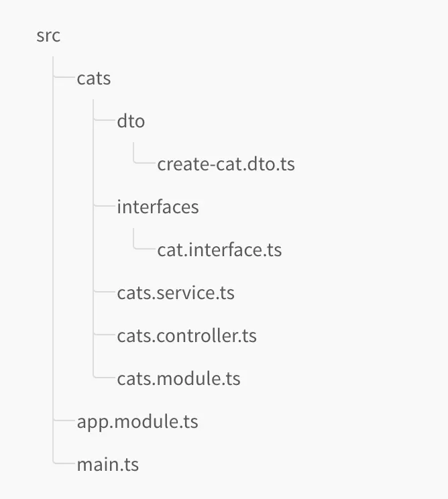Select the cats folder

(94, 78)
